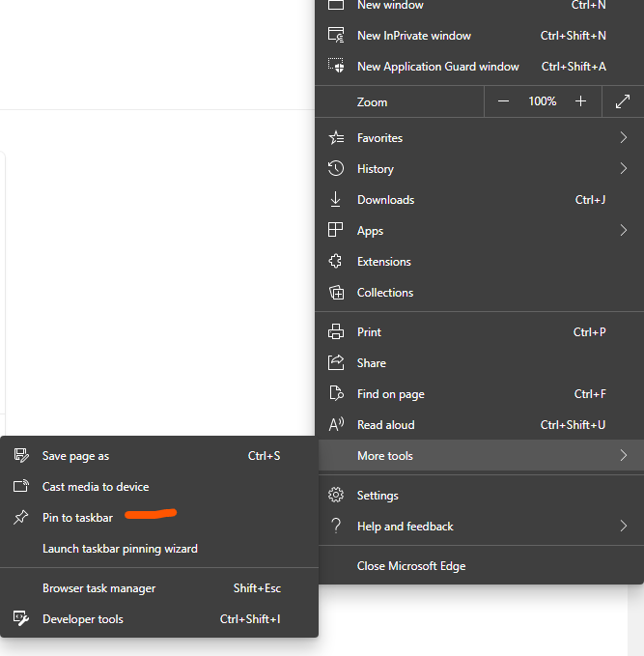Click the Ctrl+J shortcut text
Image resolution: width=644 pixels, height=656 pixels.
(591, 200)
